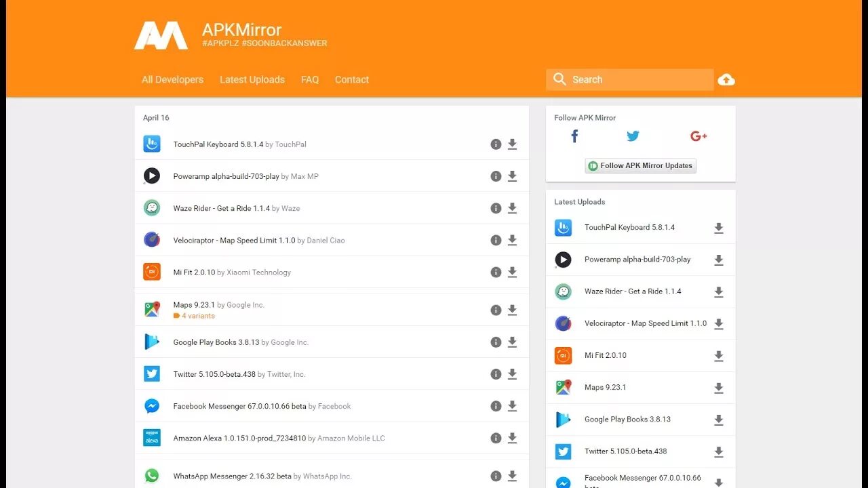Image resolution: width=868 pixels, height=488 pixels.
Task: Open the FAQ page
Action: 310,79
